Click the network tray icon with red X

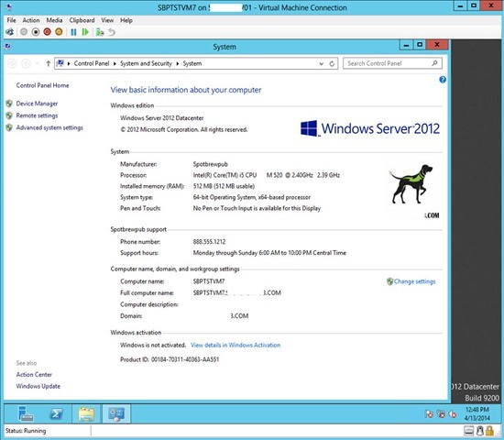coord(441,414)
